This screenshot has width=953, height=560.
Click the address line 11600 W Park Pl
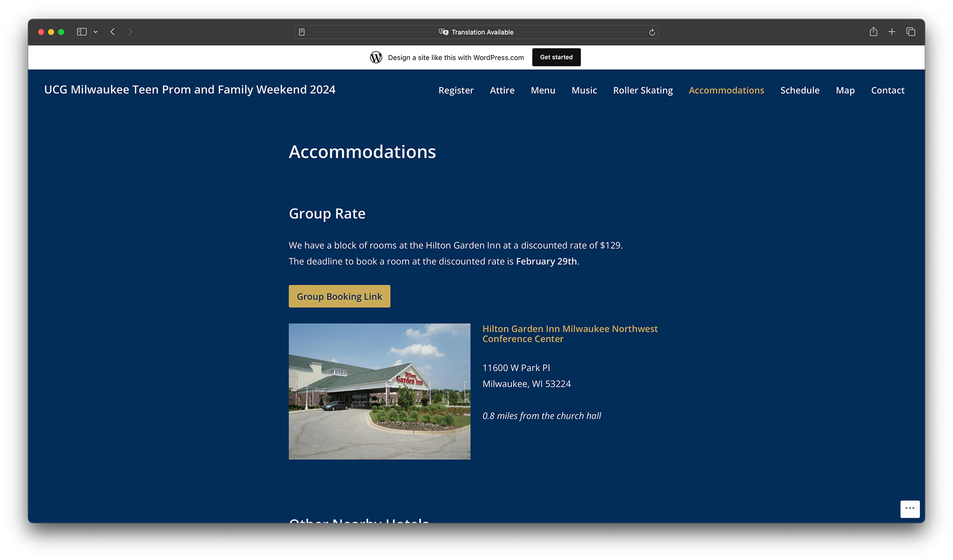(x=516, y=368)
